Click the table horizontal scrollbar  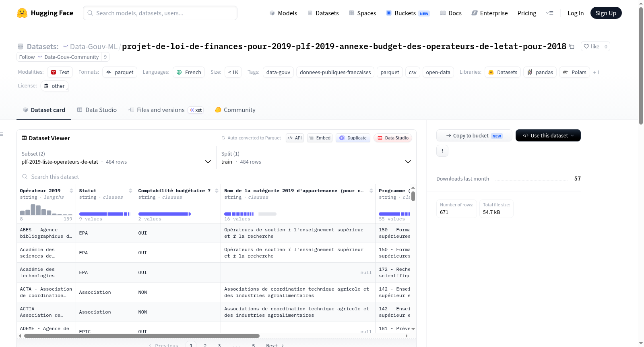coord(142,336)
